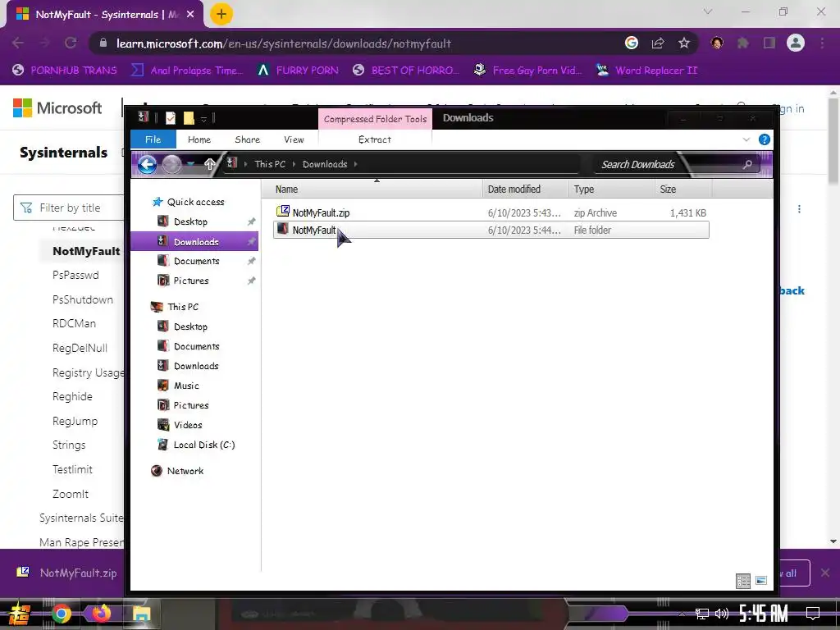Click the share page icon in Chrome

658,43
